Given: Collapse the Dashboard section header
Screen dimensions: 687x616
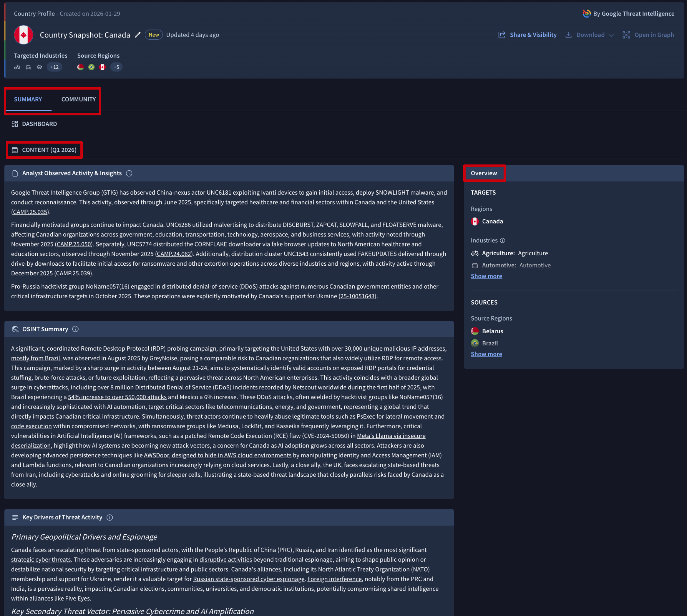Looking at the screenshot, I should point(39,124).
